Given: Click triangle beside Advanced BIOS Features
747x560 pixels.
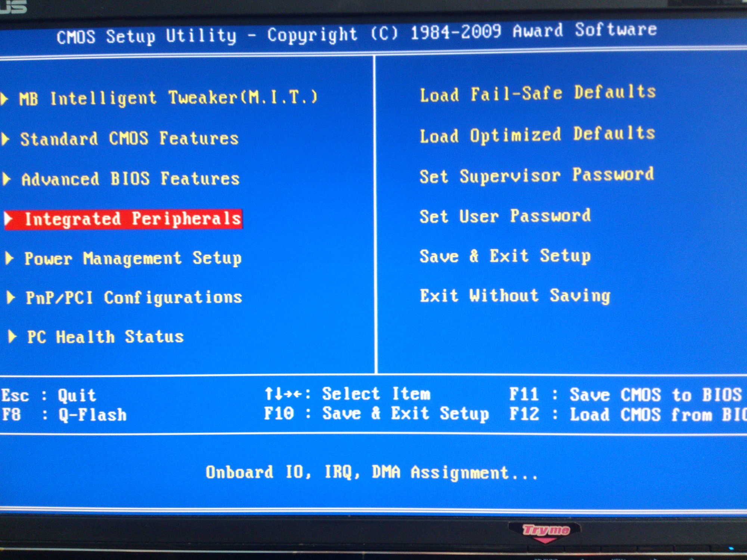Looking at the screenshot, I should (x=6, y=179).
